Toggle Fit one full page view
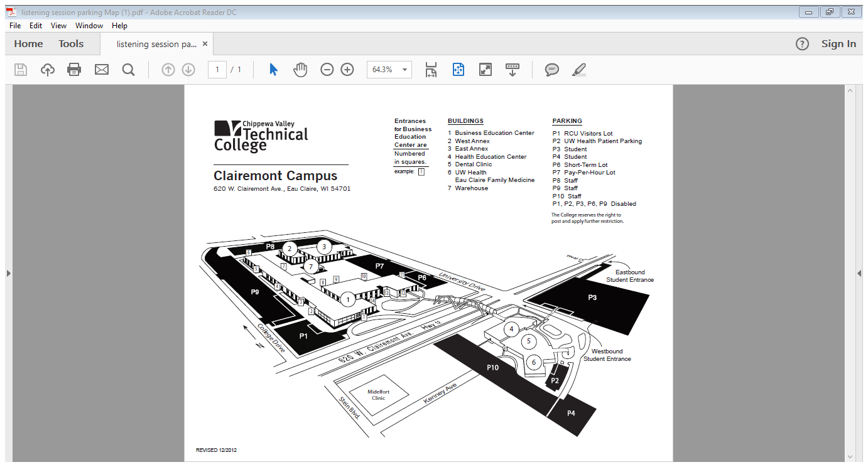Image resolution: width=868 pixels, height=467 pixels. (x=458, y=70)
